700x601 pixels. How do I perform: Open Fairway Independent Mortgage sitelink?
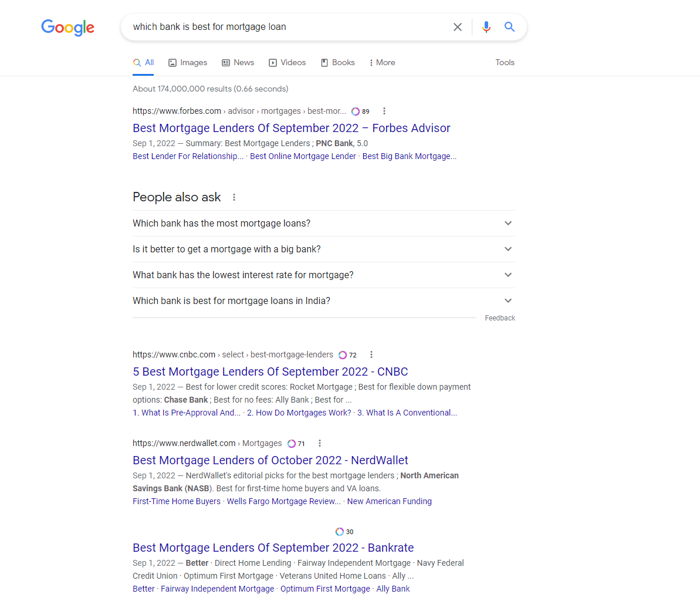[218, 589]
